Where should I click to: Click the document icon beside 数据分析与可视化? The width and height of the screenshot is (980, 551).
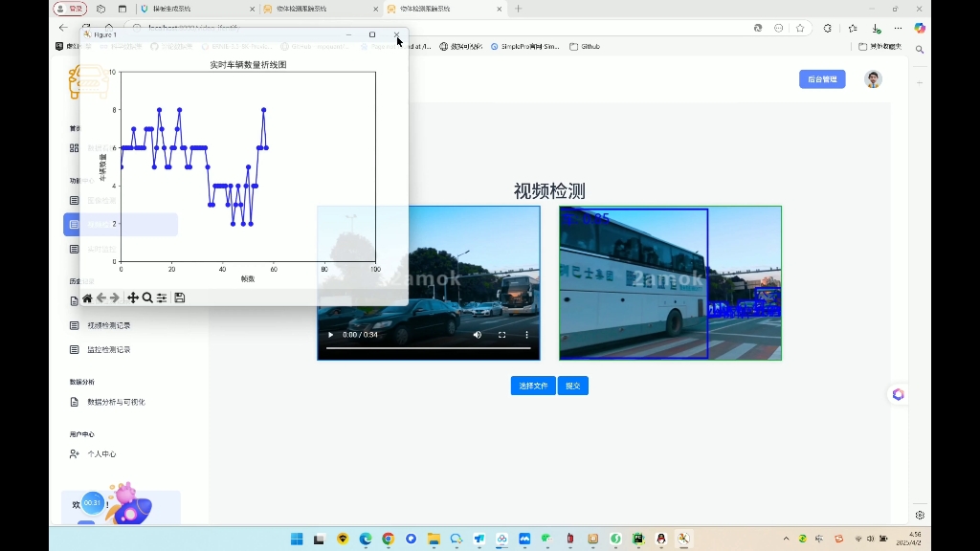[75, 403]
